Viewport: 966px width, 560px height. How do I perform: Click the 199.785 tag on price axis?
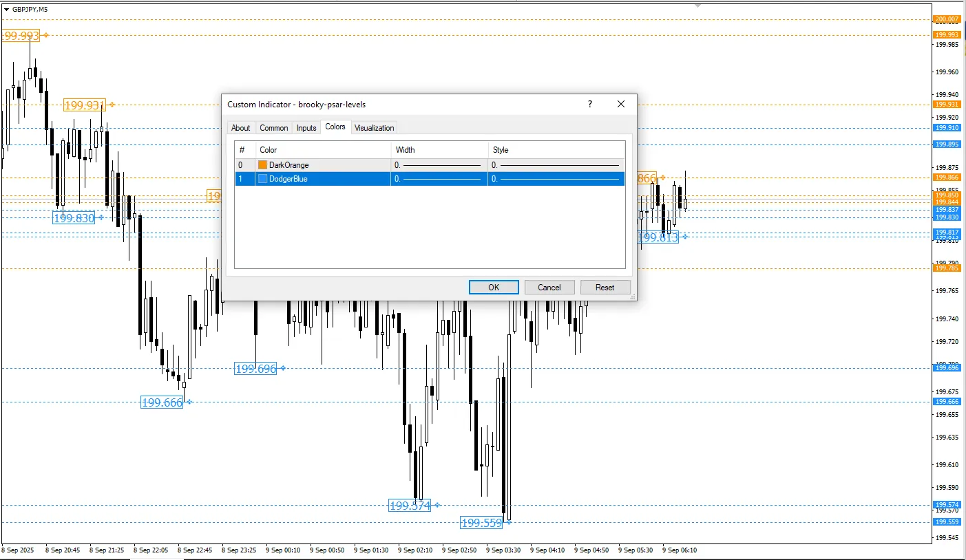tap(947, 268)
